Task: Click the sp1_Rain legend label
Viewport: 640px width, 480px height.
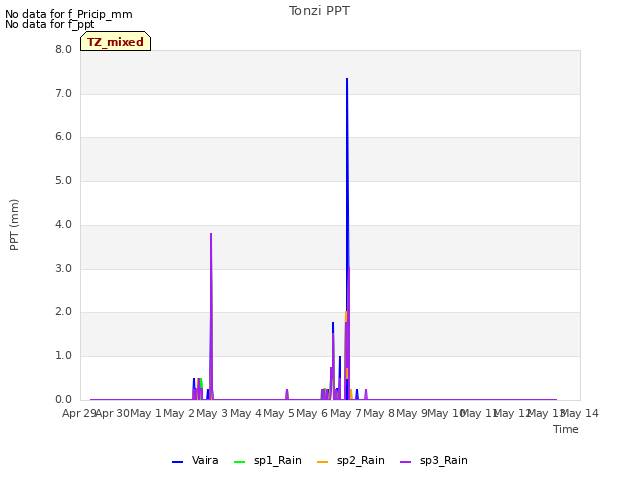Action: (x=278, y=461)
